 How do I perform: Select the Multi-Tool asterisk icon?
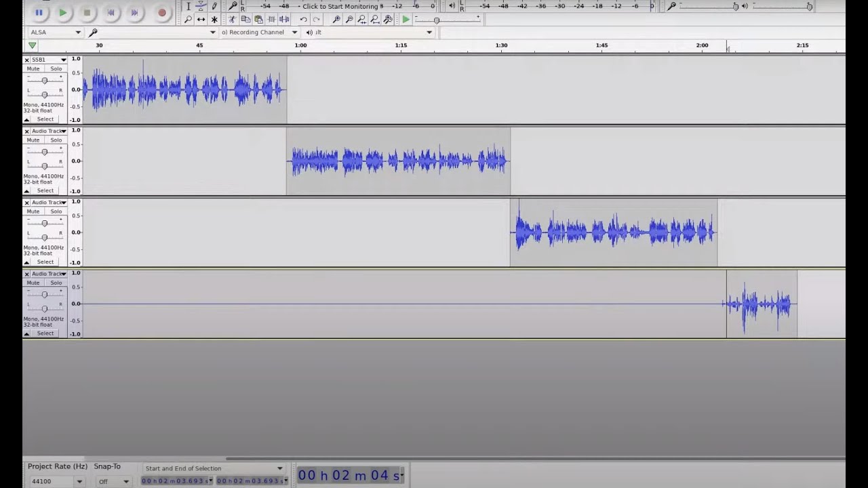(214, 20)
